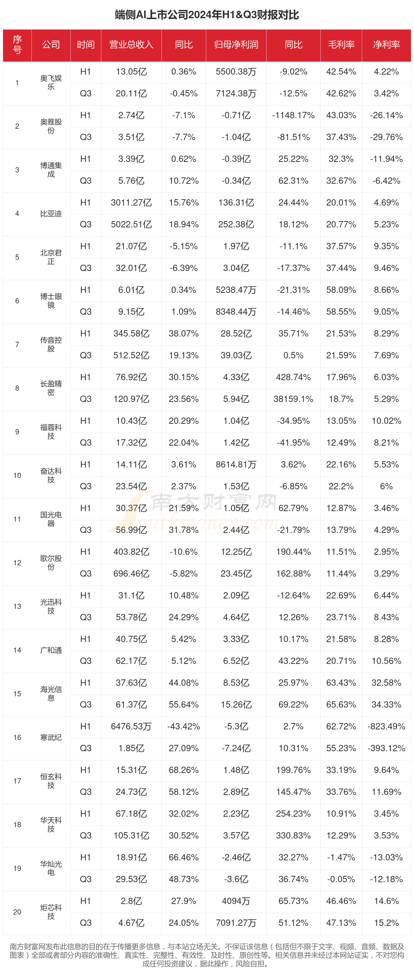This screenshot has height=980, width=414.
Task: Click the disclaimer text at the bottom
Action: 207,955
